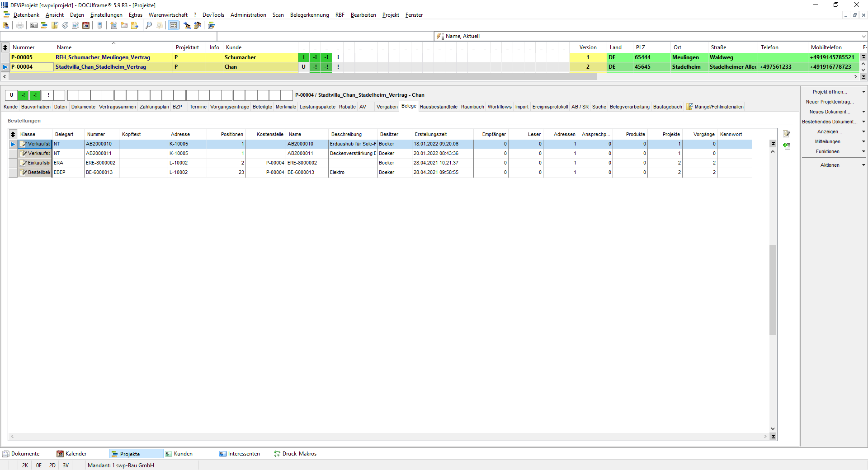Expand the Funktionen dropdown arrow
This screenshot has width=868, height=470.
[x=863, y=151]
